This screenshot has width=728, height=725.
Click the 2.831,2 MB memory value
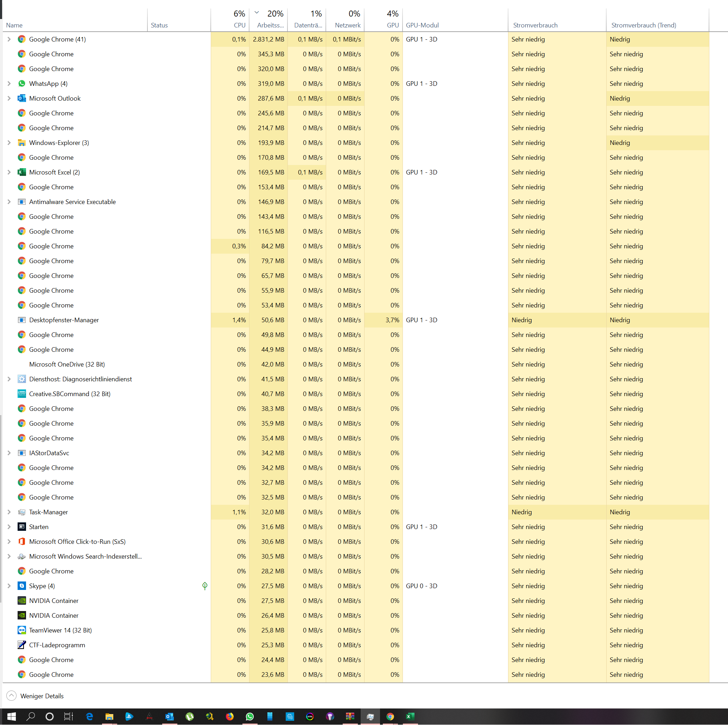(268, 39)
